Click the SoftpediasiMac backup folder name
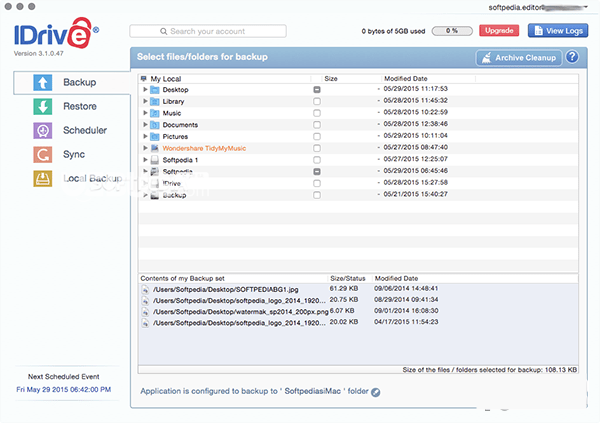This screenshot has height=423, width=600. click(x=312, y=391)
